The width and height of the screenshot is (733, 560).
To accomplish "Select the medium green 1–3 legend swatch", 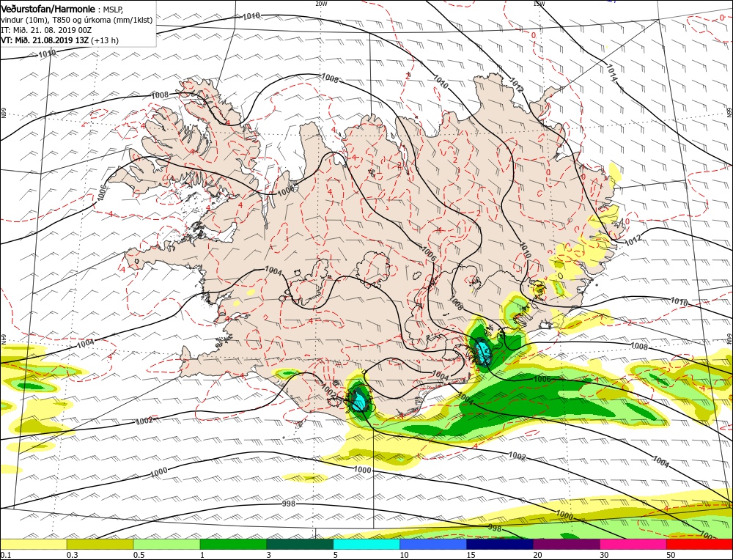I will point(233,544).
